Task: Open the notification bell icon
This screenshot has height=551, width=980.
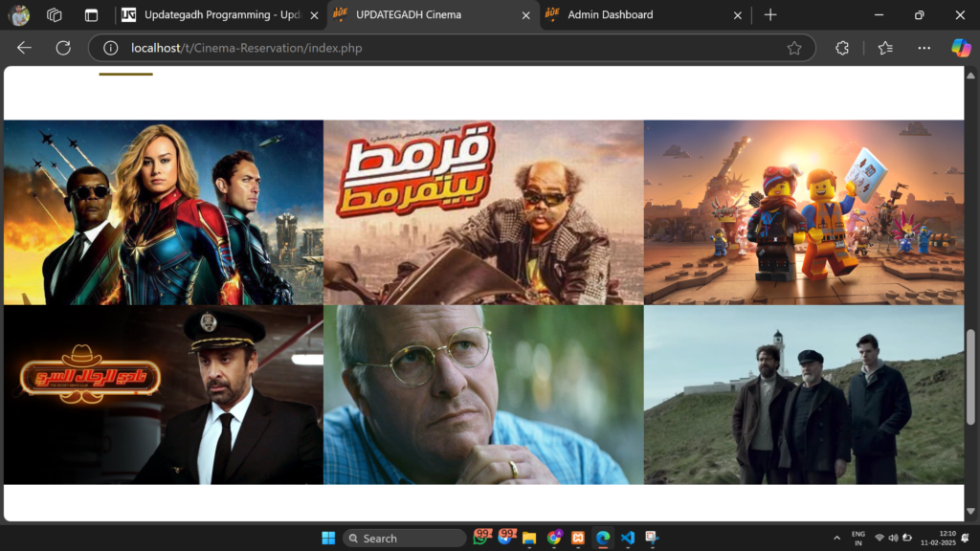Action: tap(966, 538)
